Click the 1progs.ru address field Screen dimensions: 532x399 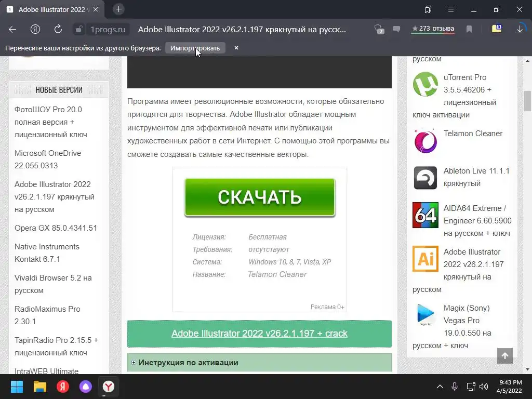108,30
